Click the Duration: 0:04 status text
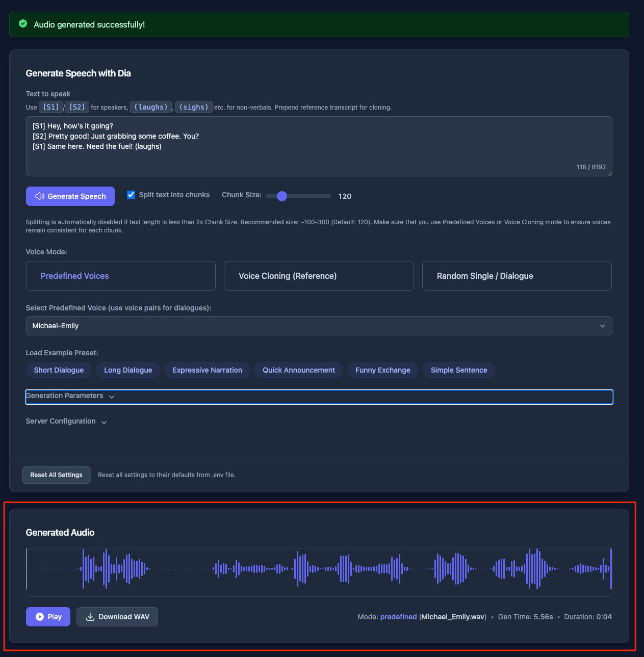Viewport: 644px width, 657px height. (x=588, y=617)
